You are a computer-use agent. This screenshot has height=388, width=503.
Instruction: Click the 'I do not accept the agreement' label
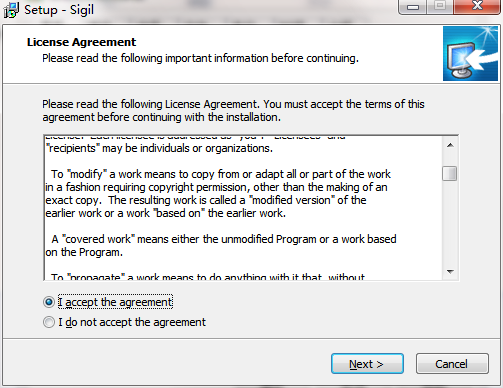pyautogui.click(x=132, y=322)
